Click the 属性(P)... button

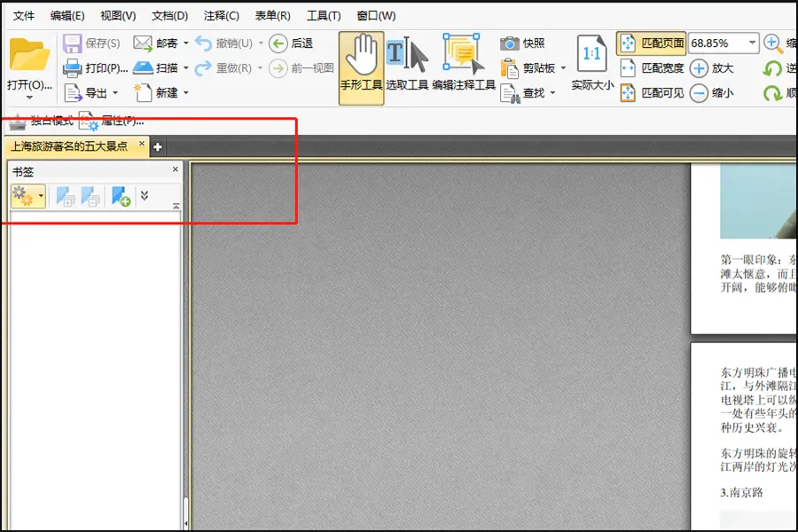[112, 121]
